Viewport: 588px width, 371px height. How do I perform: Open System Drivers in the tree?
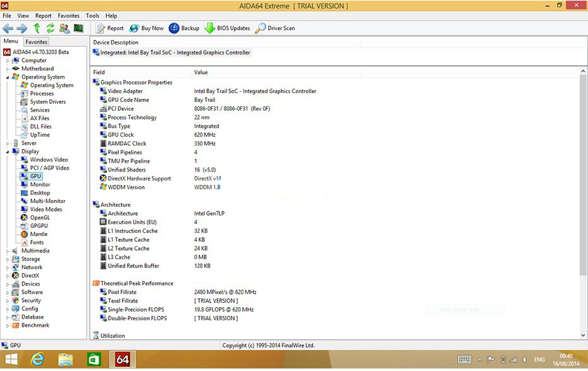coord(47,102)
